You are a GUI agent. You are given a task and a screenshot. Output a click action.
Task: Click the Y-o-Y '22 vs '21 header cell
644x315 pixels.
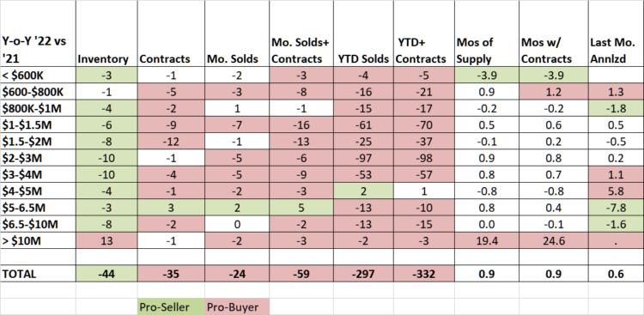(38, 33)
